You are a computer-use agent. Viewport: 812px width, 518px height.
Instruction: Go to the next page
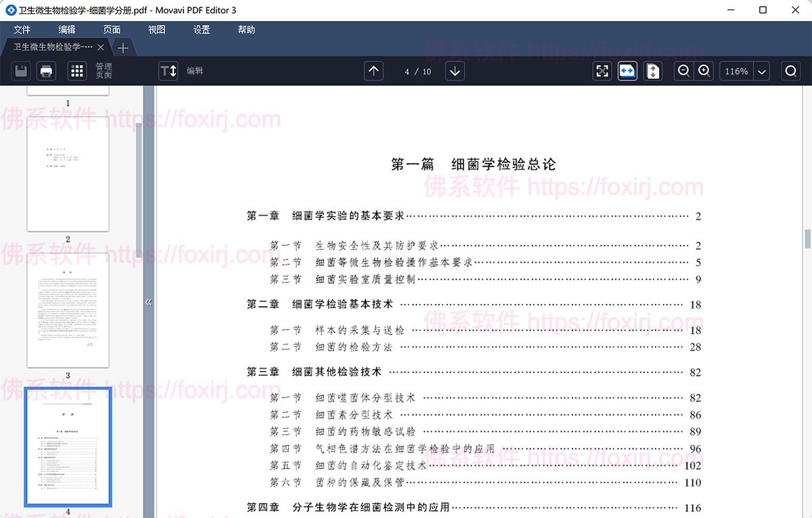point(454,70)
